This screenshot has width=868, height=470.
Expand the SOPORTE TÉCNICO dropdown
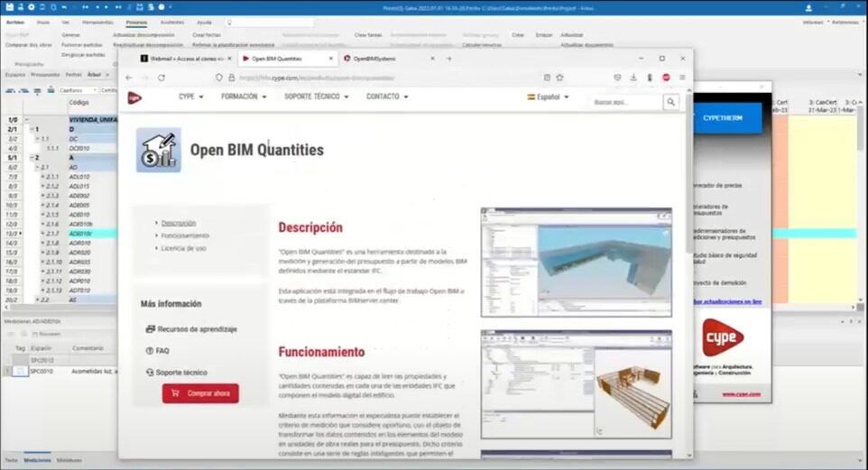pyautogui.click(x=316, y=97)
